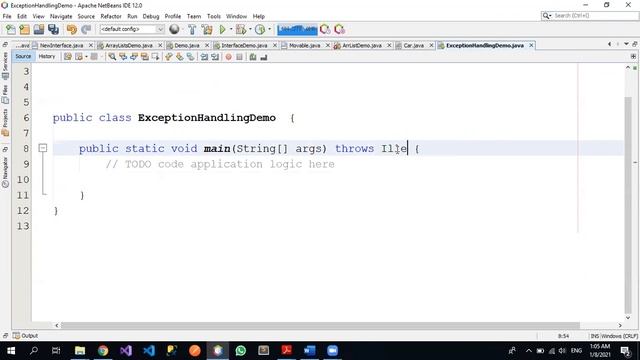Click the New File toolbar icon
This screenshot has width=640, height=360.
11,29
